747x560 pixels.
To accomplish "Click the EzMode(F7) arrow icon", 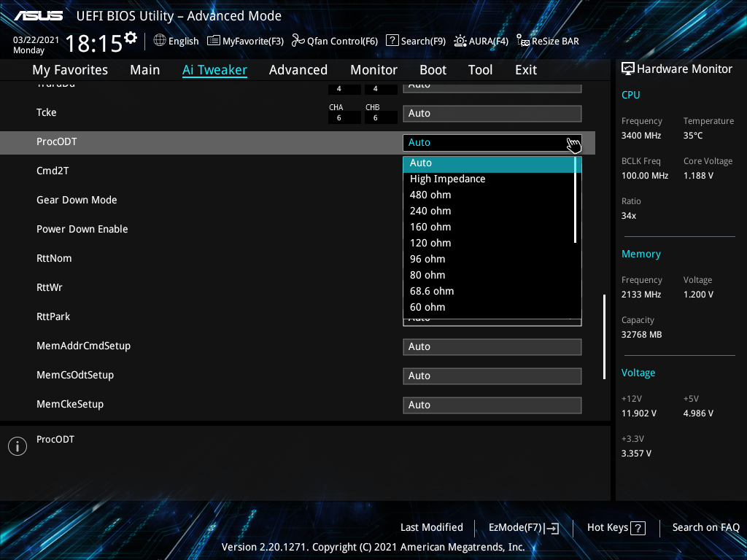I will pos(551,528).
